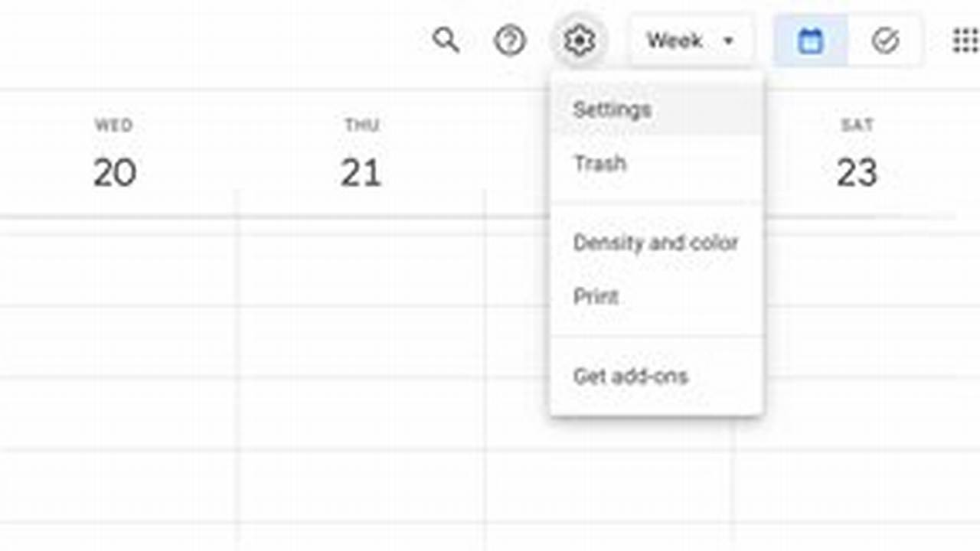
Task: Click the highlighted calendar icon in the view switcher
Action: click(x=809, y=41)
